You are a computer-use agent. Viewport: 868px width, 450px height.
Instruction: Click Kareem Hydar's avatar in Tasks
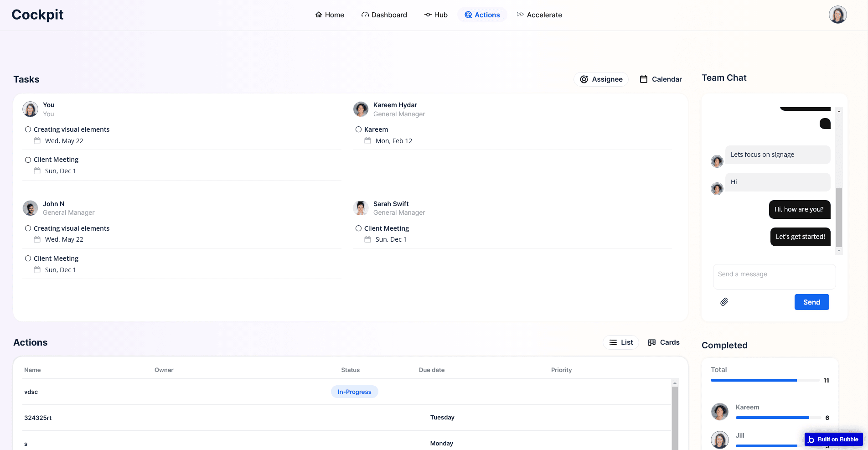[x=361, y=109]
